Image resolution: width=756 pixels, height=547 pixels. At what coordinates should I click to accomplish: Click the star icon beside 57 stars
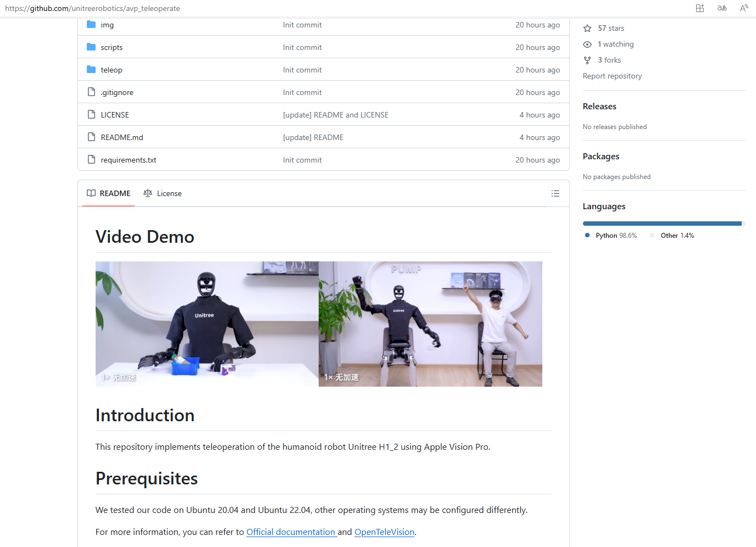pos(587,28)
